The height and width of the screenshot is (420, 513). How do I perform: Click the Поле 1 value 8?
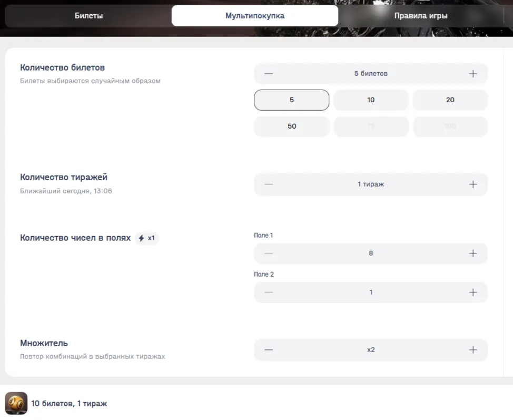point(371,253)
